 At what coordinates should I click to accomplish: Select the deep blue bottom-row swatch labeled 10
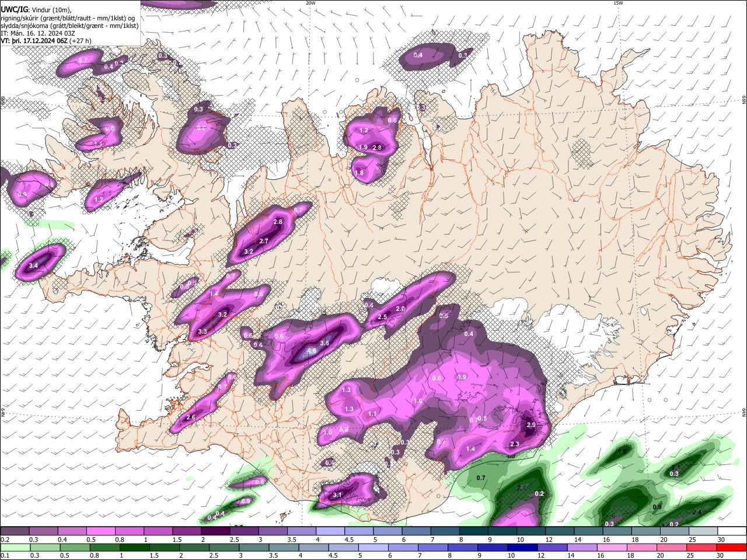tap(522, 547)
